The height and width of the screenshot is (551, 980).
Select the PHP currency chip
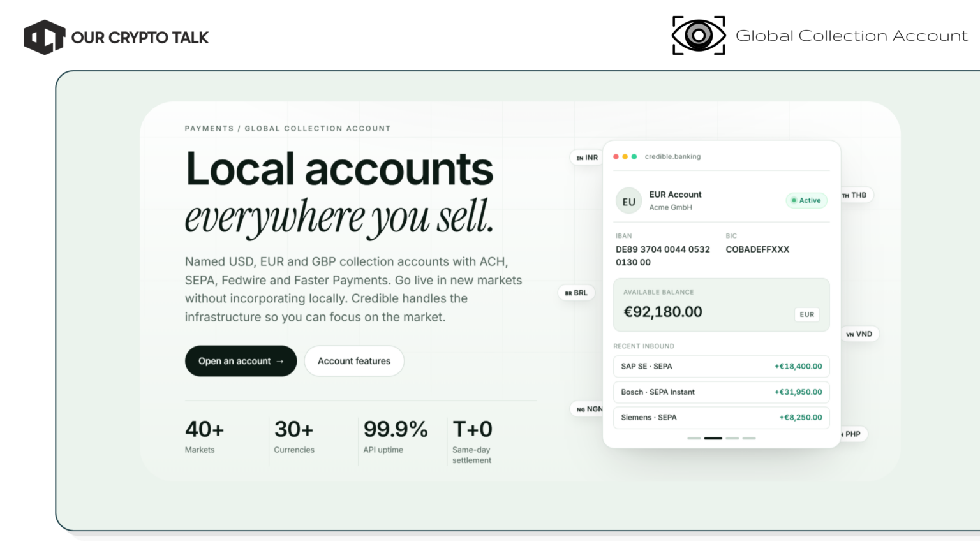click(853, 434)
